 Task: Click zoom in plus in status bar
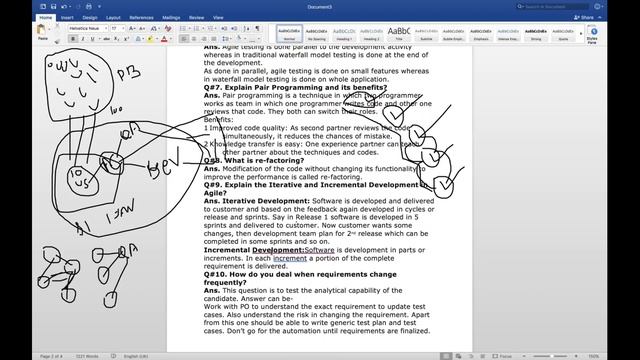click(576, 356)
